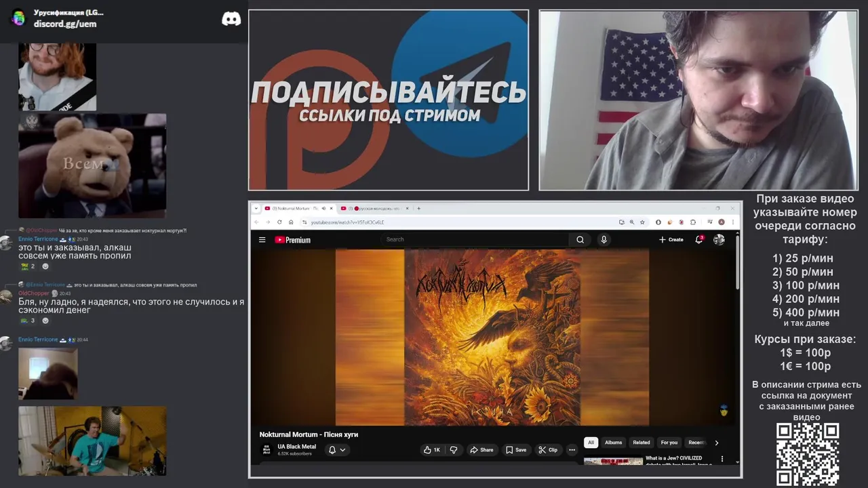Focus the YouTube Search field

point(475,239)
